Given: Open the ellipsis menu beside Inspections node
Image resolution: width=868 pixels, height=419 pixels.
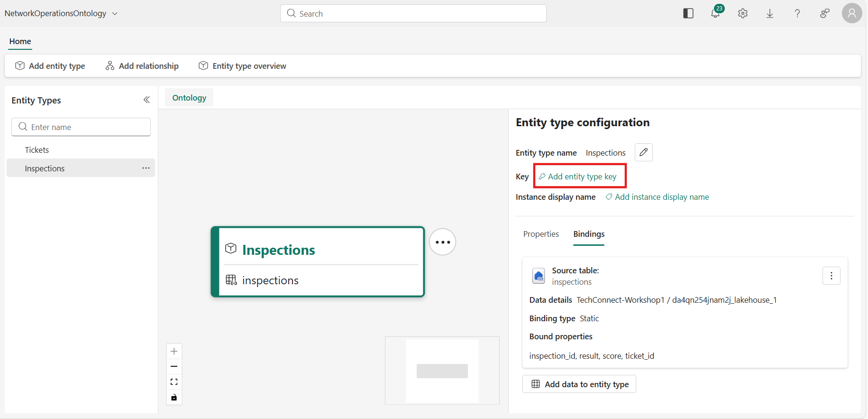Looking at the screenshot, I should click(443, 242).
